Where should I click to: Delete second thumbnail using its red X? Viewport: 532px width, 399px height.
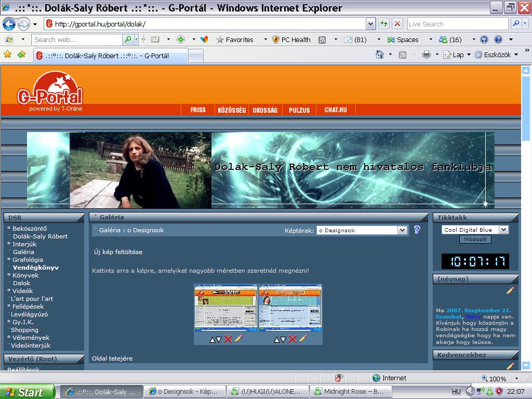click(x=292, y=339)
